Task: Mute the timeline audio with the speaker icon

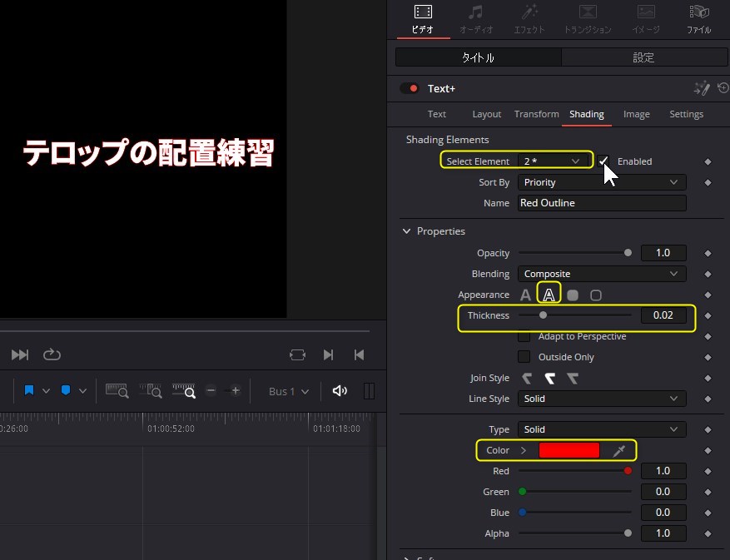Action: tap(340, 390)
